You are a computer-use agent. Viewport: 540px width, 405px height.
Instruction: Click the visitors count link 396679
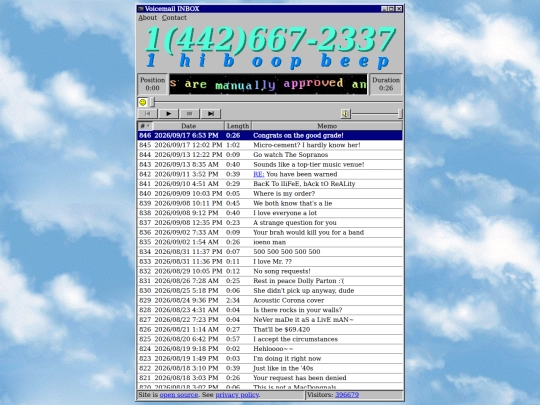click(347, 395)
